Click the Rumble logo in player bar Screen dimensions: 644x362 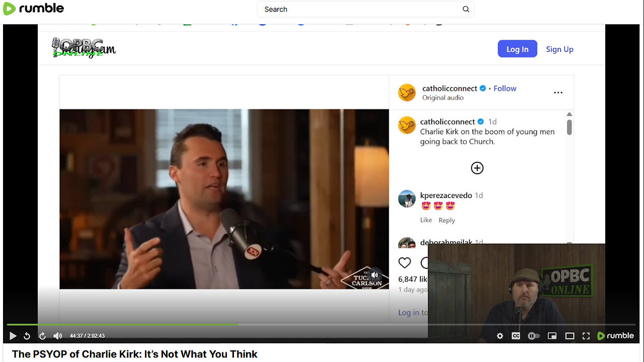615,336
